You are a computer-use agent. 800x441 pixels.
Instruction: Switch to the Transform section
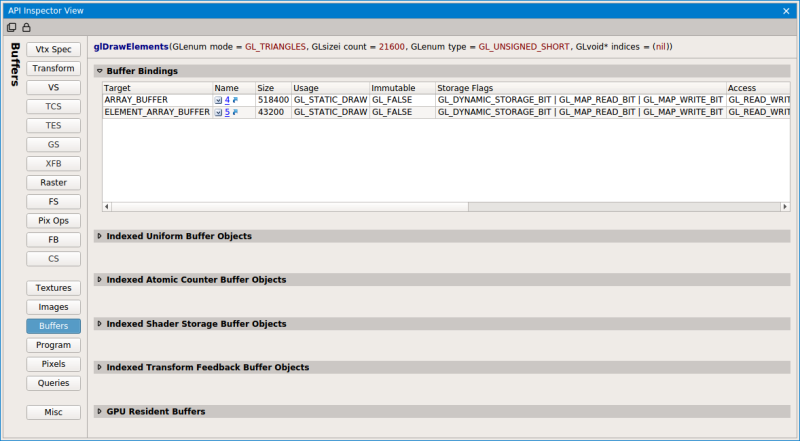[x=54, y=68]
